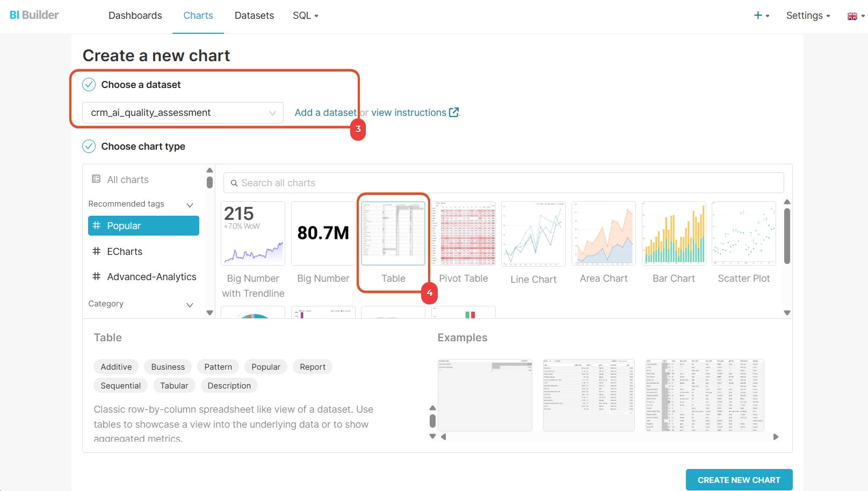This screenshot has height=491, width=868.
Task: Show All charts in the gallery
Action: click(128, 180)
